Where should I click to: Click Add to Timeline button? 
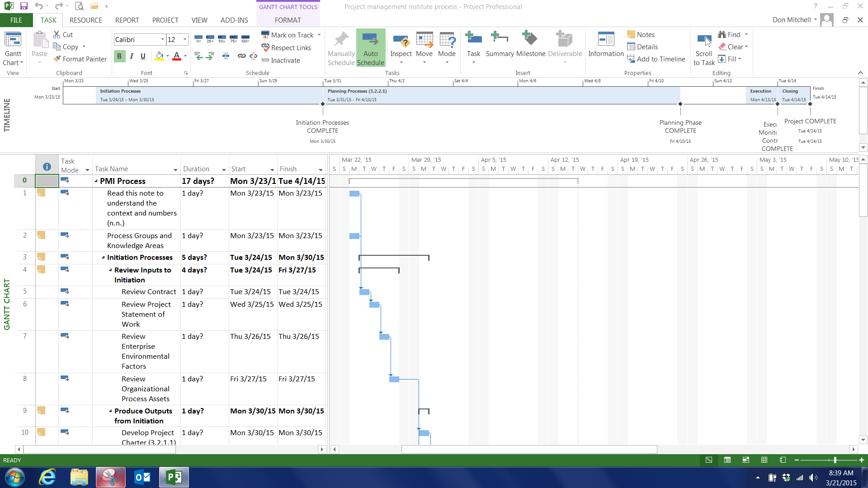coord(656,59)
